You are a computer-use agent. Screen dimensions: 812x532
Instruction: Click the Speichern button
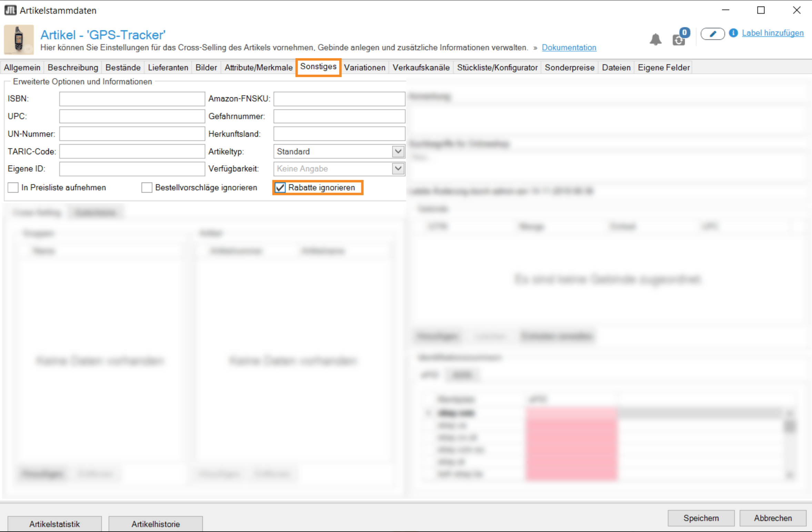pos(701,518)
